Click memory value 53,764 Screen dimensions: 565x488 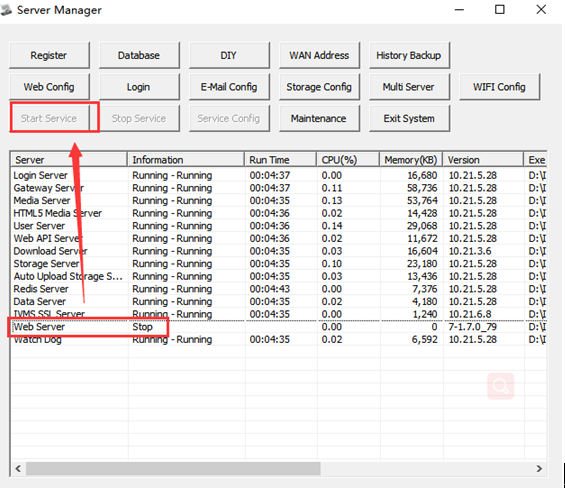click(422, 201)
